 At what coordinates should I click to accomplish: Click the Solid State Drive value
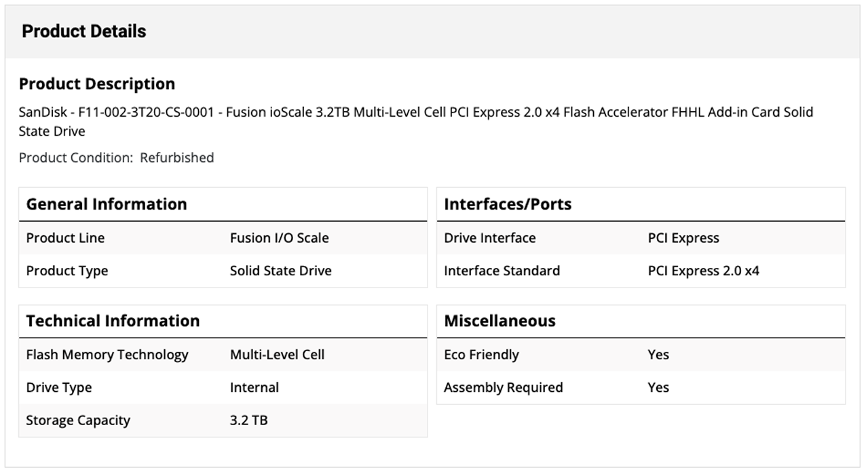(280, 271)
